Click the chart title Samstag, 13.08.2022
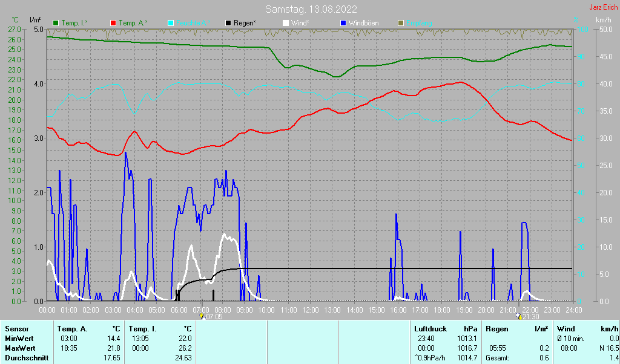Image resolution: width=620 pixels, height=364 pixels. tap(311, 9)
